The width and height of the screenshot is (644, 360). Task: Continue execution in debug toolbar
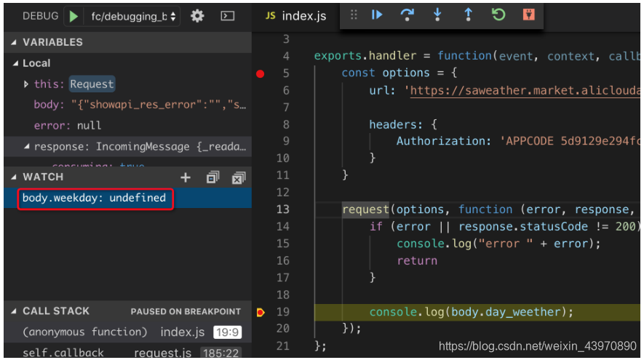(377, 15)
